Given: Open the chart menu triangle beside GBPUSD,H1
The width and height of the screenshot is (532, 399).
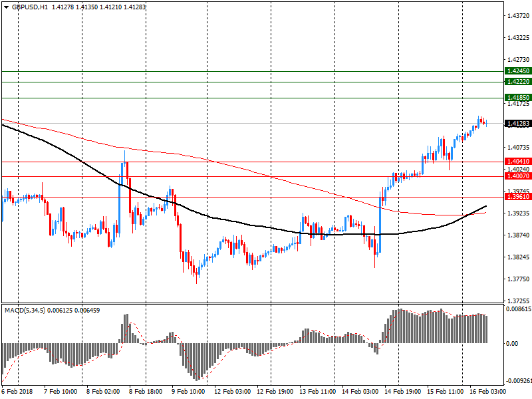Looking at the screenshot, I should click(6, 7).
